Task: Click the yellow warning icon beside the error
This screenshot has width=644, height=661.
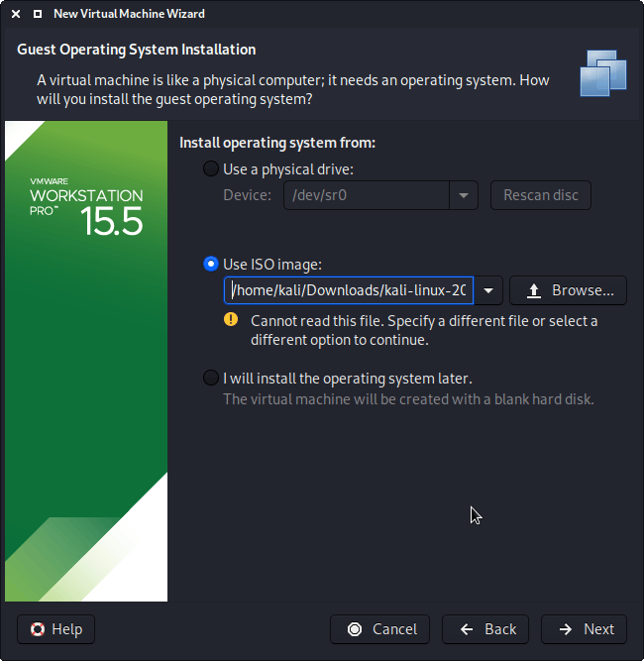Action: (231, 319)
